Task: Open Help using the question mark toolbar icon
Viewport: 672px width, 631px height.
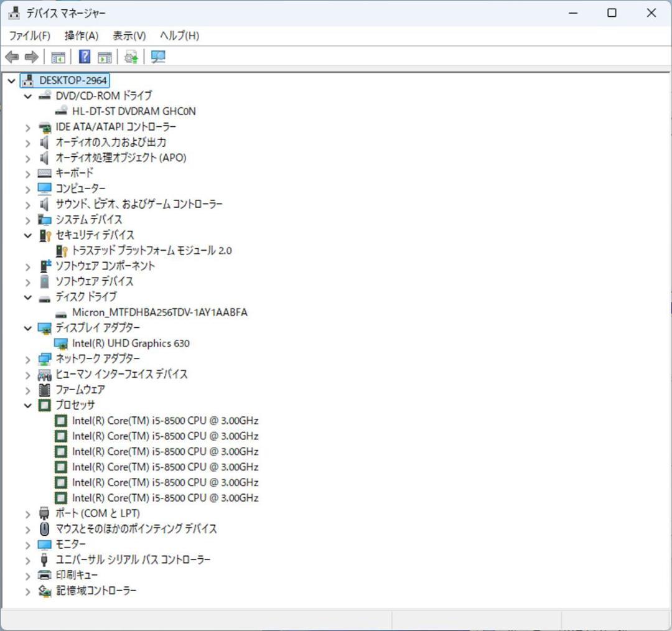Action: (83, 57)
